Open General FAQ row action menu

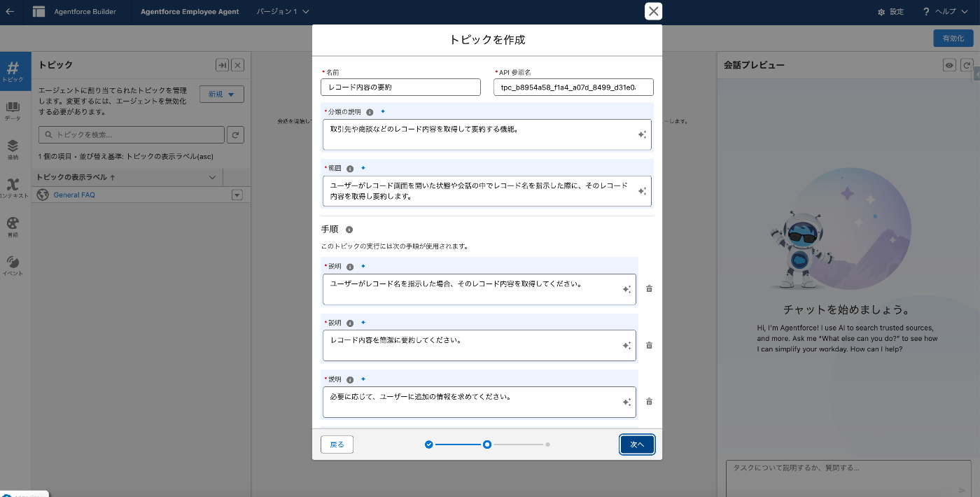[x=237, y=195]
